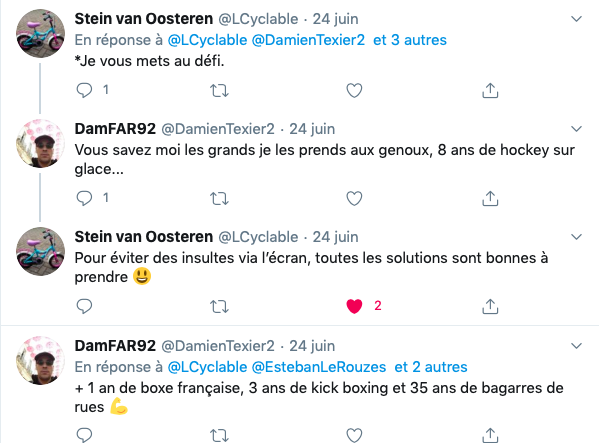Retweet the "Je vous mets au défi" tweet
599x443 pixels.
tap(219, 91)
